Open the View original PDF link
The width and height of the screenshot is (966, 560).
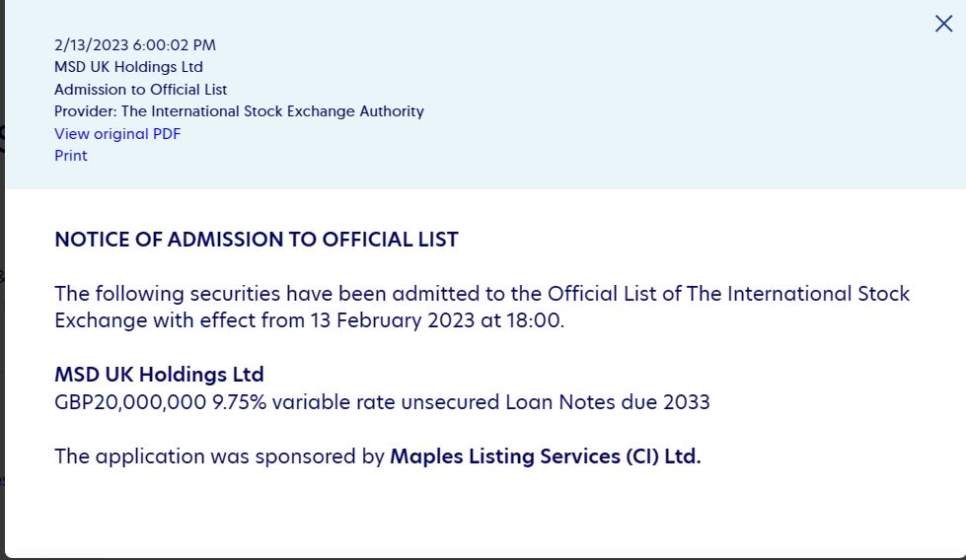point(117,134)
